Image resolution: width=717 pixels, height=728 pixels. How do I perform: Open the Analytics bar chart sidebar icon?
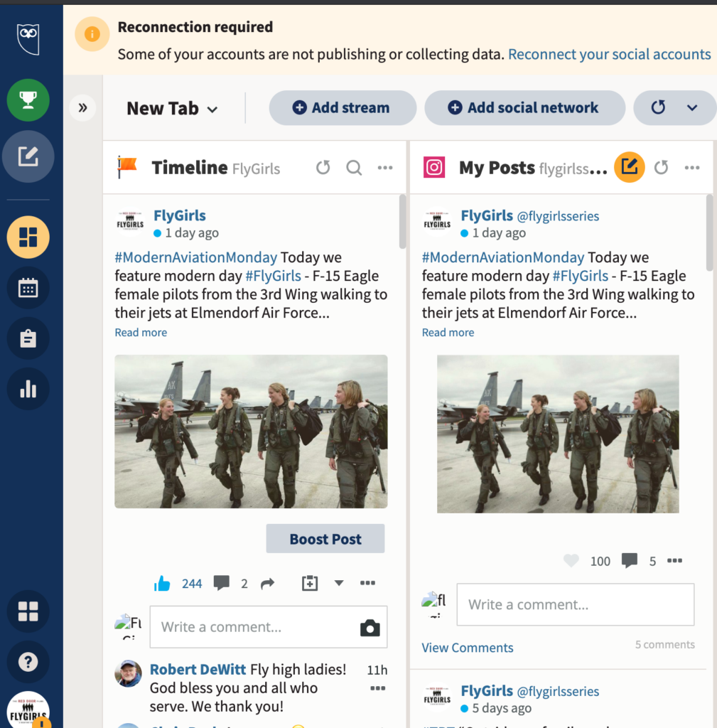click(28, 389)
